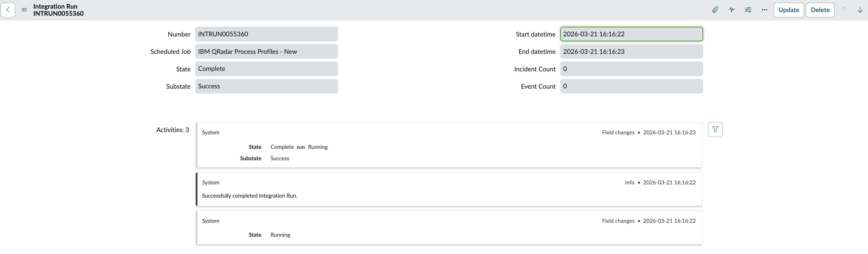Click the Substate 'Success' activity value

280,158
